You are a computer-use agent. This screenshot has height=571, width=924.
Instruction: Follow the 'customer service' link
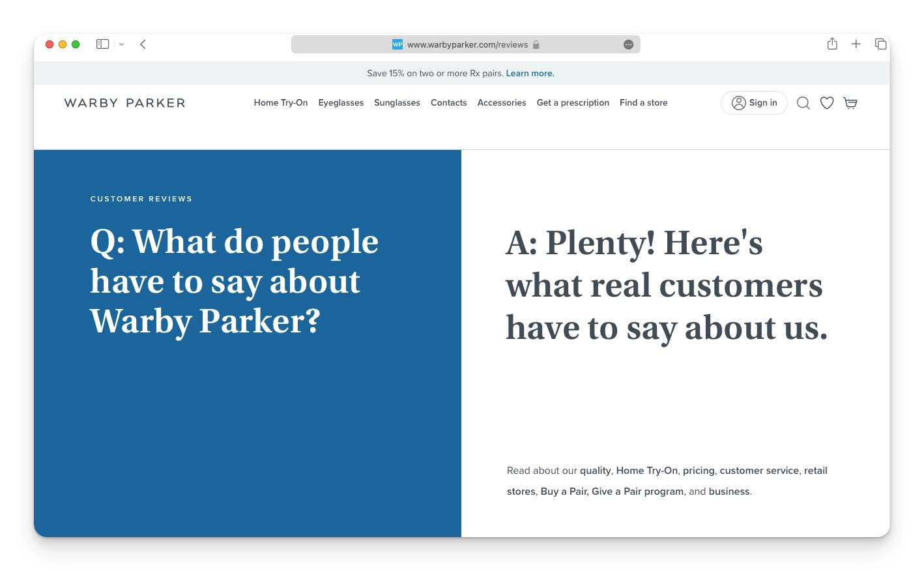point(759,471)
